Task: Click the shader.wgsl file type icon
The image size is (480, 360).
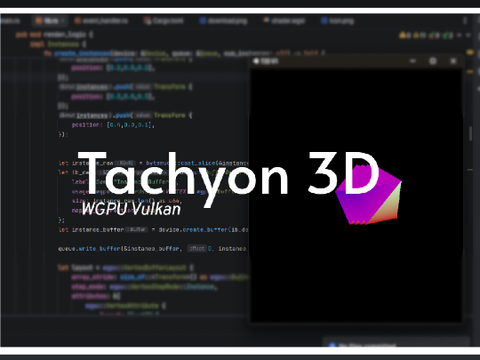Action: pyautogui.click(x=266, y=21)
